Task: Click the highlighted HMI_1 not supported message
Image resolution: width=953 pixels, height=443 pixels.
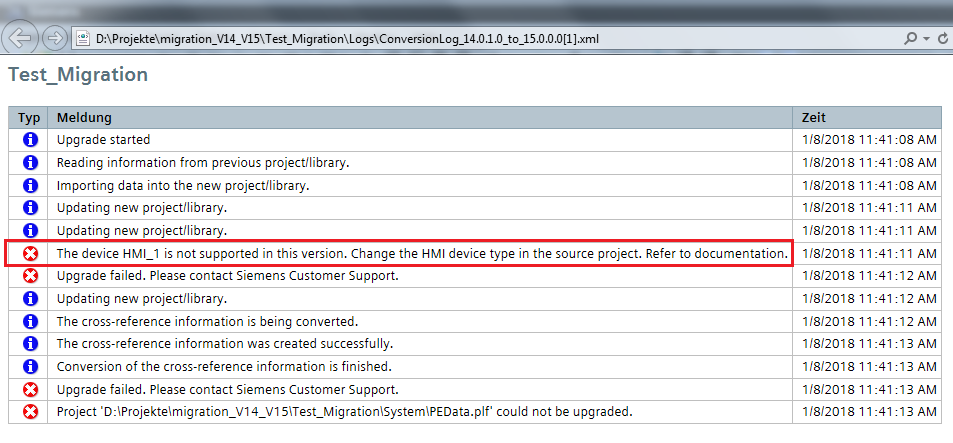Action: (x=421, y=253)
